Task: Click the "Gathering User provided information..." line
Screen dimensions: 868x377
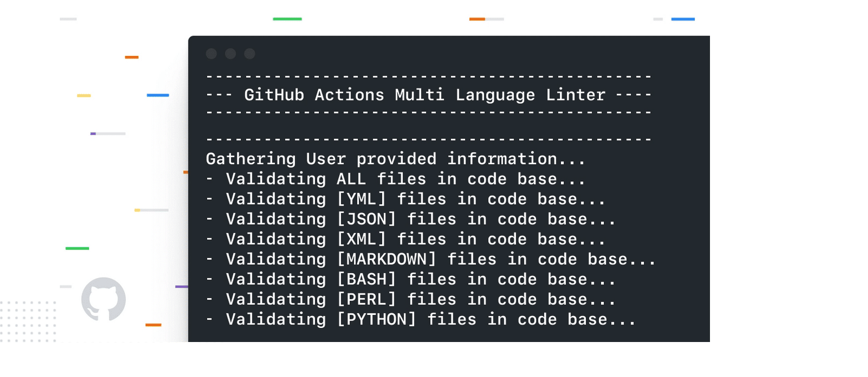Action: click(396, 159)
